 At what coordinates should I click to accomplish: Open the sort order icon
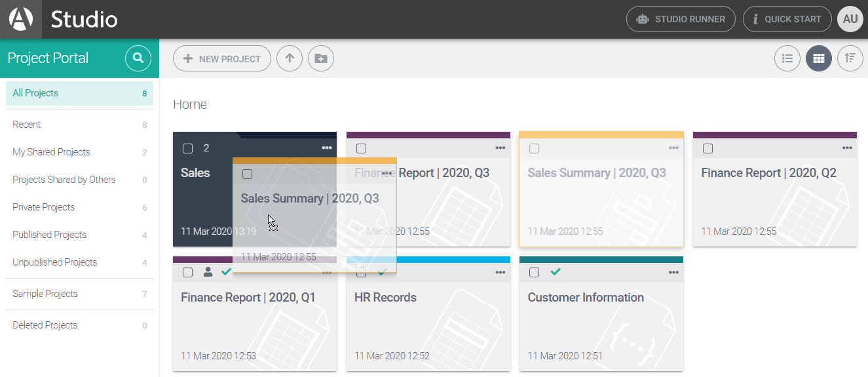tap(850, 58)
